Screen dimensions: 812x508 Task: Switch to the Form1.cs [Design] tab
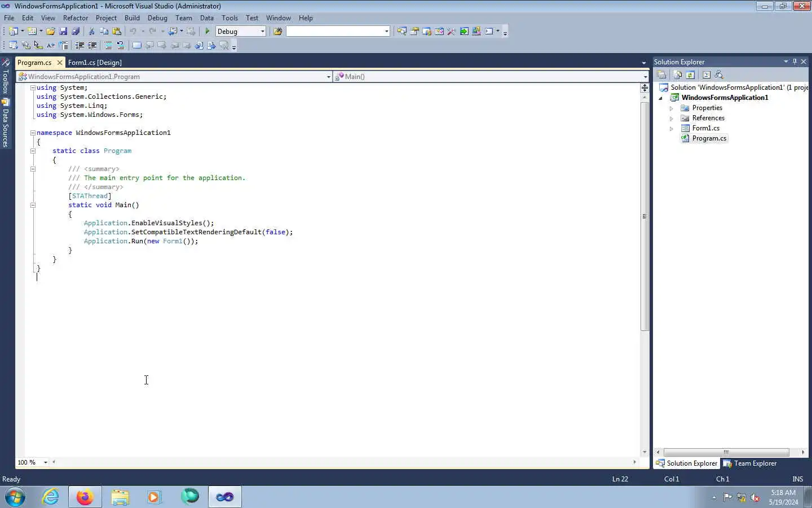[95, 63]
